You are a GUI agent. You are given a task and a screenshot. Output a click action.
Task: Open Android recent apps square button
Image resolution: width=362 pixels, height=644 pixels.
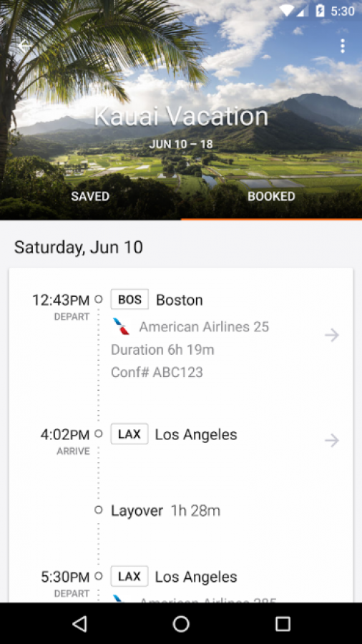pyautogui.click(x=283, y=624)
